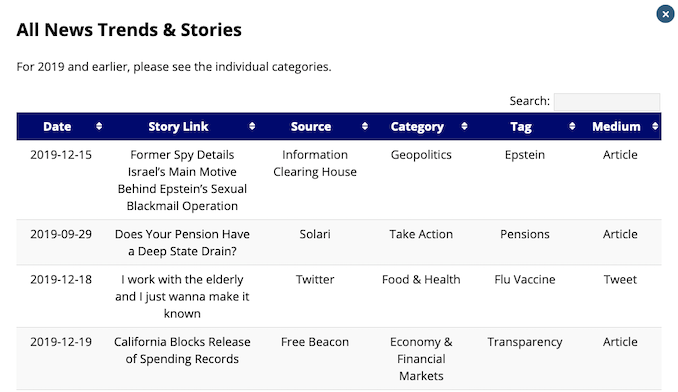Sort table by Category header label

[417, 127]
